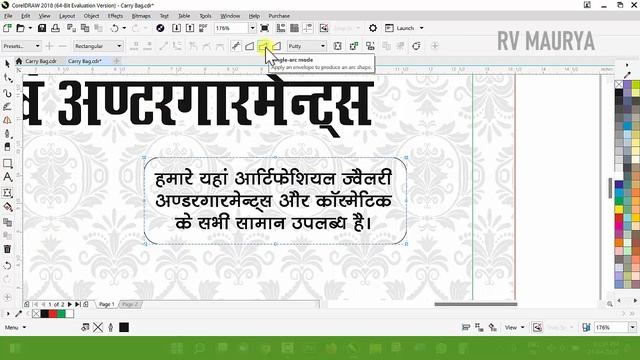Add a new document tab with plus
Viewport: 640px width, 360px height.
tap(116, 61)
